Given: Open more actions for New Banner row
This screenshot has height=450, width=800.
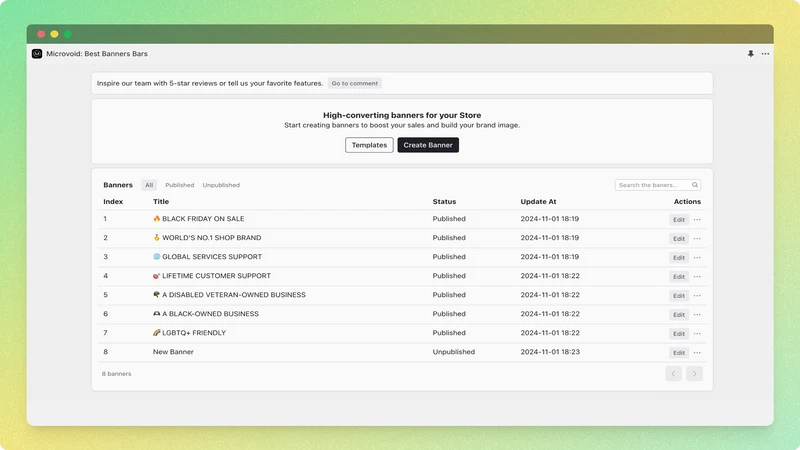Looking at the screenshot, I should (697, 353).
